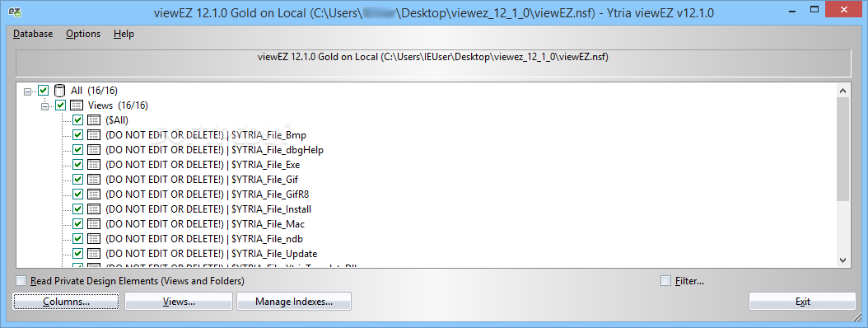Screen dimensions: 868x328
Task: Uncheck the Views (16/16) checkbox
Action: [60, 105]
